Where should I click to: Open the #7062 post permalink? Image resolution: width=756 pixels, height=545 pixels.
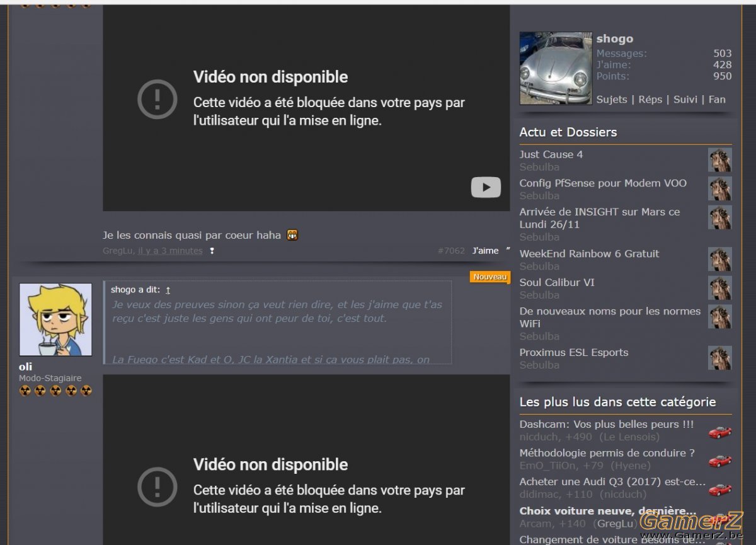451,251
